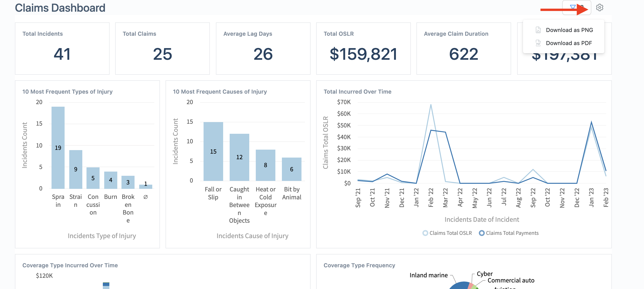Click the 10 Most Frequent Causes of Injury title
644x289 pixels.
click(x=220, y=92)
